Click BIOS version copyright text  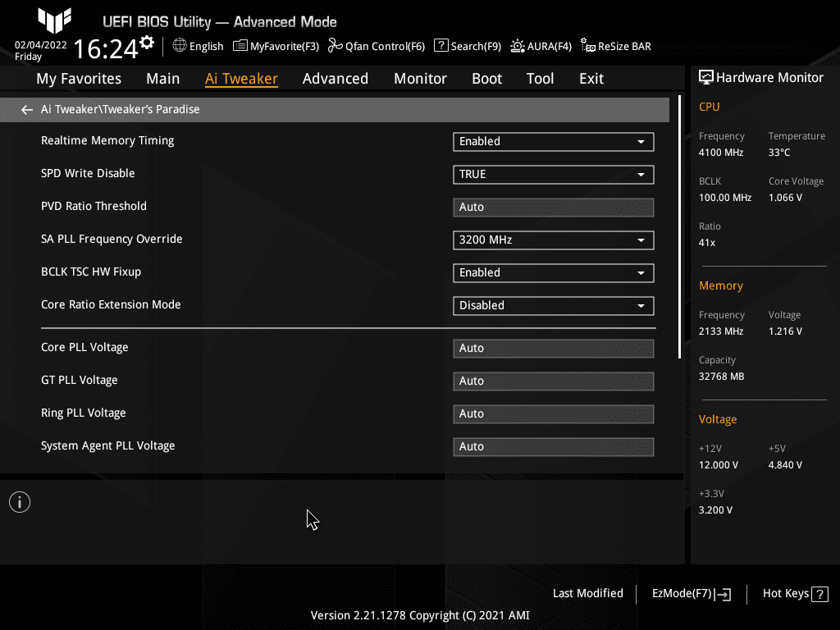pyautogui.click(x=420, y=615)
